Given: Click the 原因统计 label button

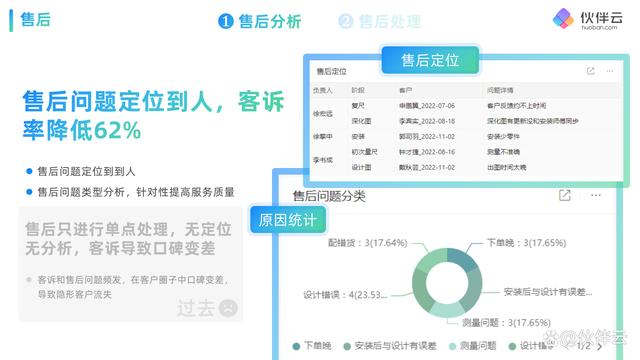Looking at the screenshot, I should 288,220.
